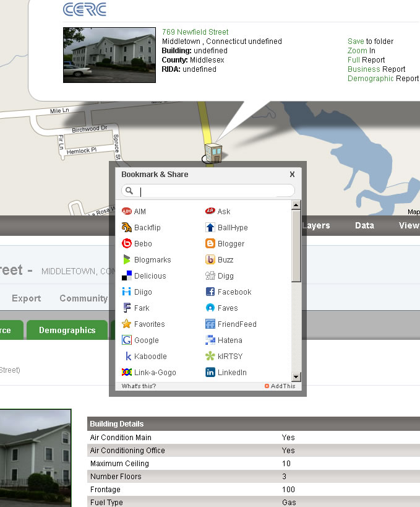Open the View menu

pos(409,225)
